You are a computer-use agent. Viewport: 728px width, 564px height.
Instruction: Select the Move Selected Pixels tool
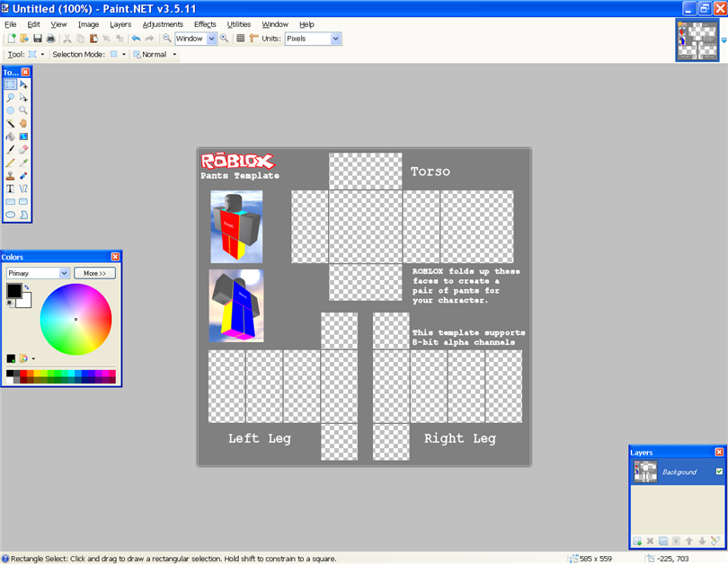coord(23,84)
